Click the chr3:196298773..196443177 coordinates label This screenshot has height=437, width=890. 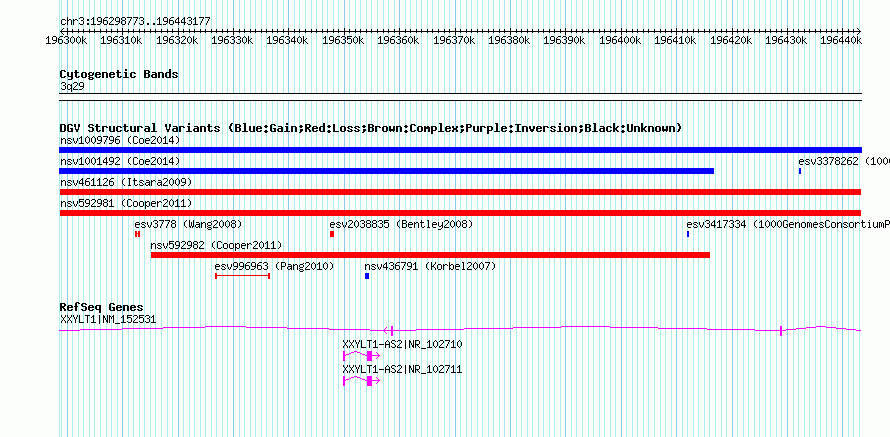135,21
